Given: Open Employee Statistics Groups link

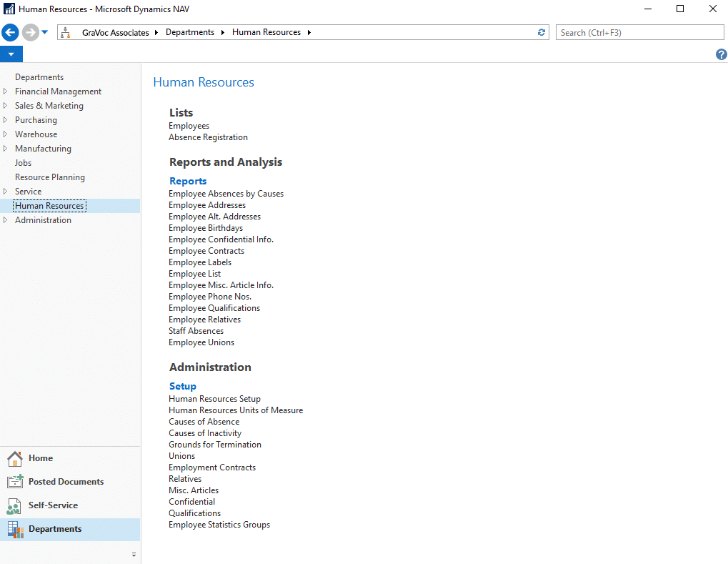Looking at the screenshot, I should 219,525.
